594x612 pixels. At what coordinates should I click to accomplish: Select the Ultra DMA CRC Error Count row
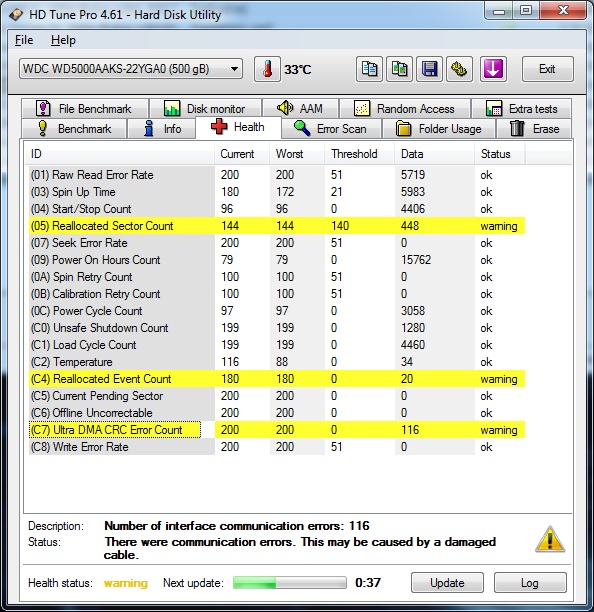tap(277, 430)
